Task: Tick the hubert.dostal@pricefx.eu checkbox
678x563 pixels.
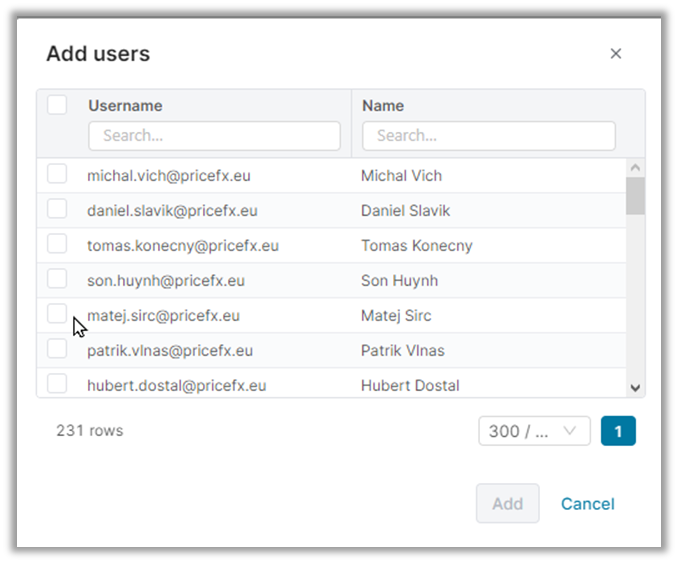Action: click(57, 384)
